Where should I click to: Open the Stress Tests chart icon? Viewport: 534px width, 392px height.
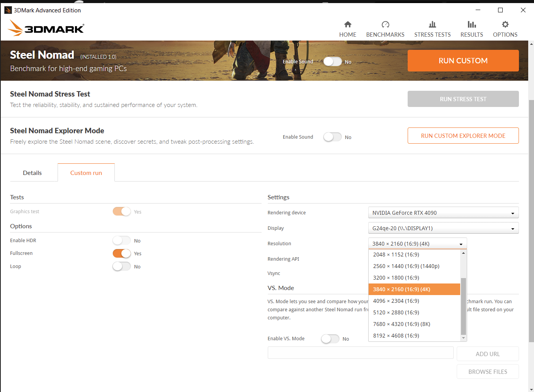(432, 24)
